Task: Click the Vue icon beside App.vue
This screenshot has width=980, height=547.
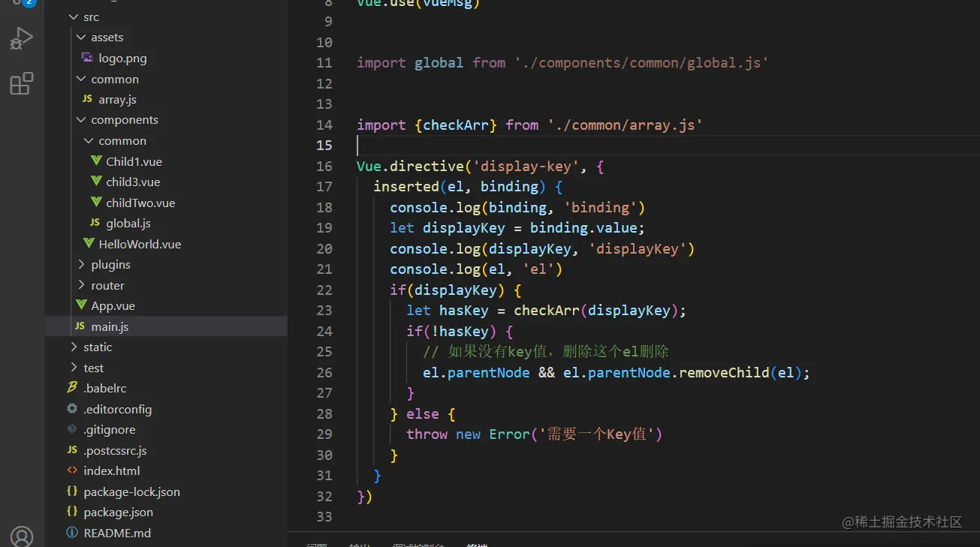Action: pyautogui.click(x=80, y=305)
